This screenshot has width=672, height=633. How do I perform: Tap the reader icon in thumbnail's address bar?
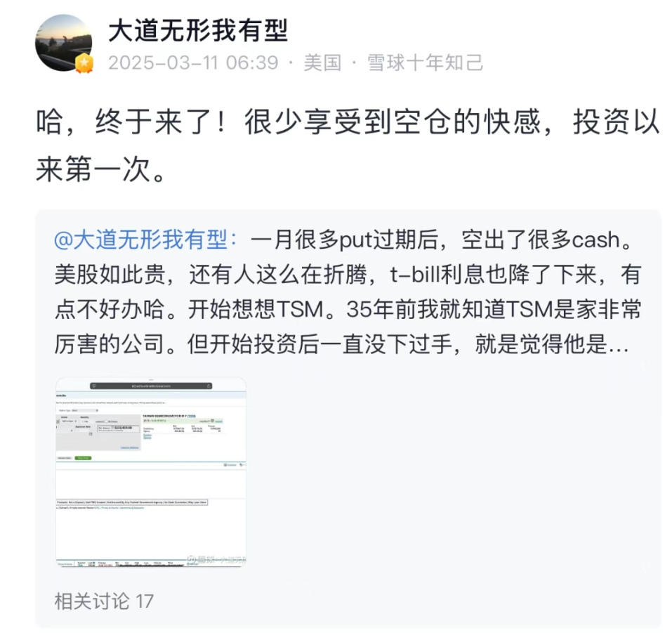94,386
